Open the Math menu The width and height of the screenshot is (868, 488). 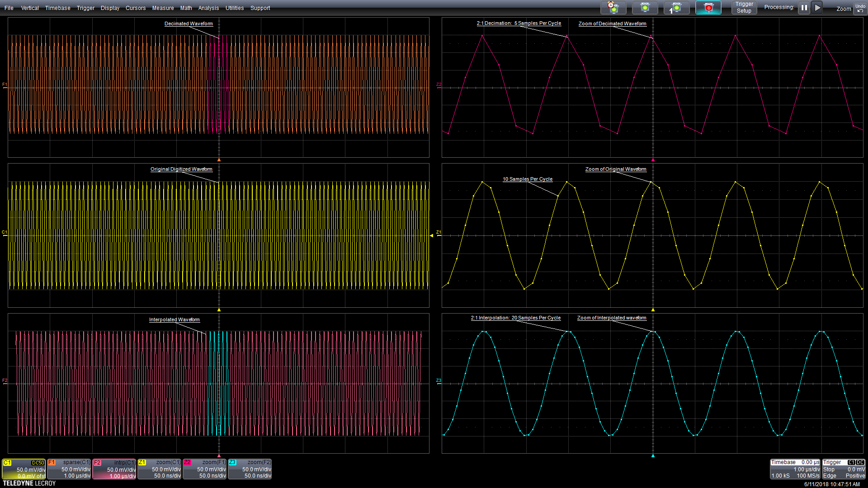(186, 8)
